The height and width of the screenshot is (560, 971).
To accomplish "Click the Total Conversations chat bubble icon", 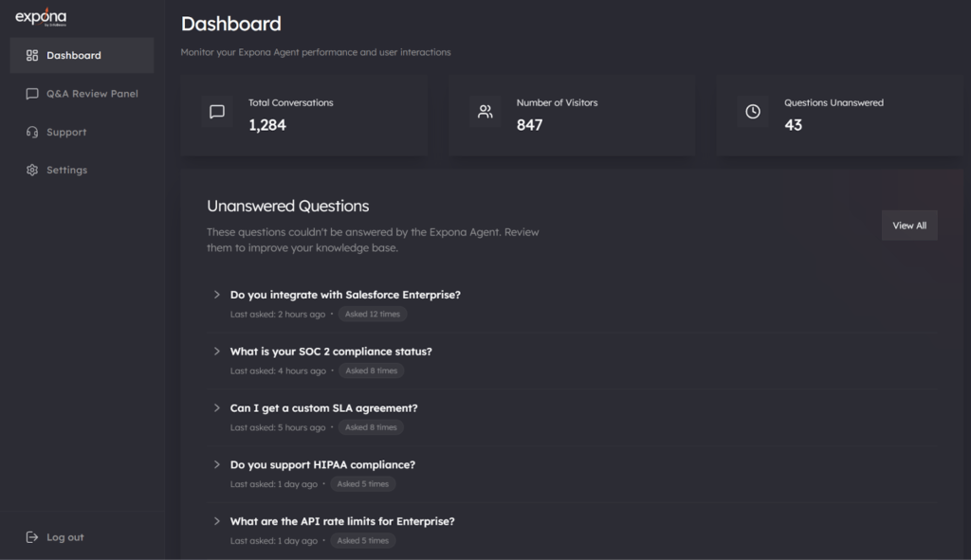I will (x=217, y=112).
